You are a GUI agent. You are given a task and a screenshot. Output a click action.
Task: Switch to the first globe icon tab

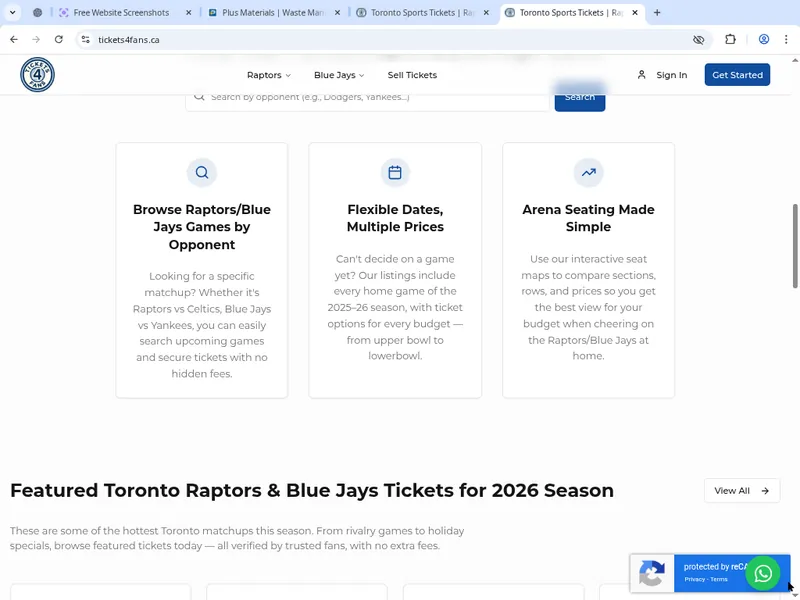[x=37, y=13]
